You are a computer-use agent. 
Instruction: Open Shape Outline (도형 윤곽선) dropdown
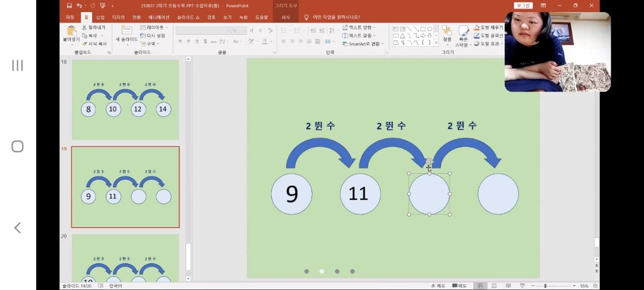pos(489,36)
